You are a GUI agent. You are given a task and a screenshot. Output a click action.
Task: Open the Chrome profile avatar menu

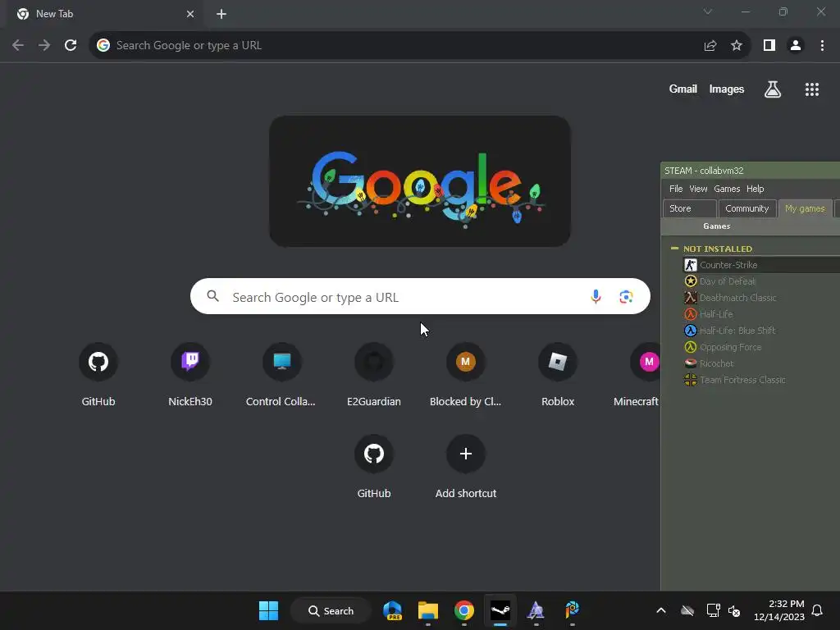click(x=796, y=46)
